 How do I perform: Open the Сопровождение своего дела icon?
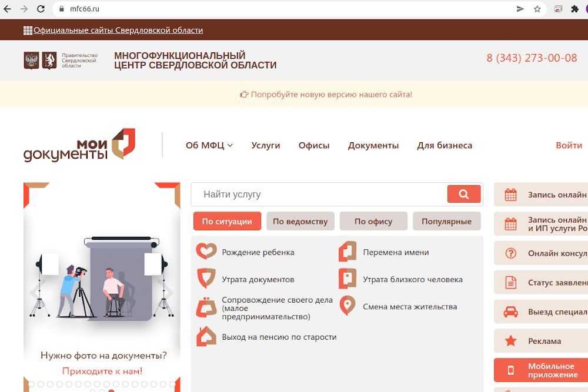tap(206, 307)
